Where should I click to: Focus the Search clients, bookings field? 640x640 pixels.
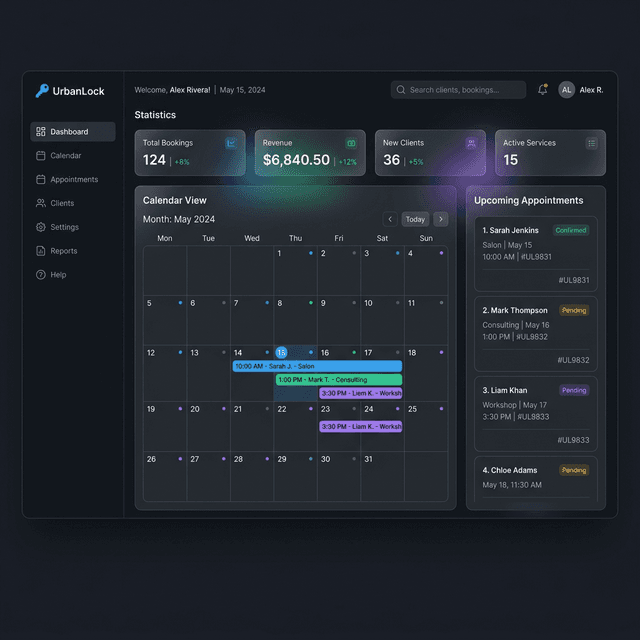pos(458,90)
